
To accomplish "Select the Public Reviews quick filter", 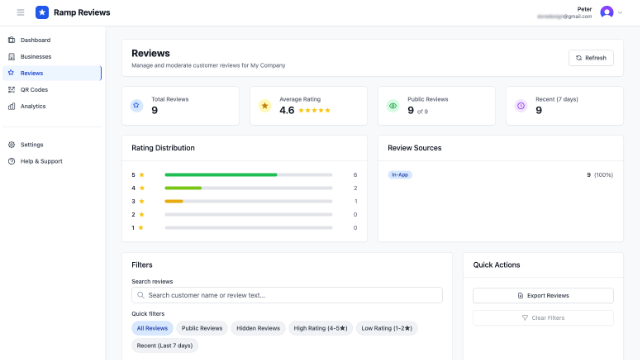I will pyautogui.click(x=202, y=328).
